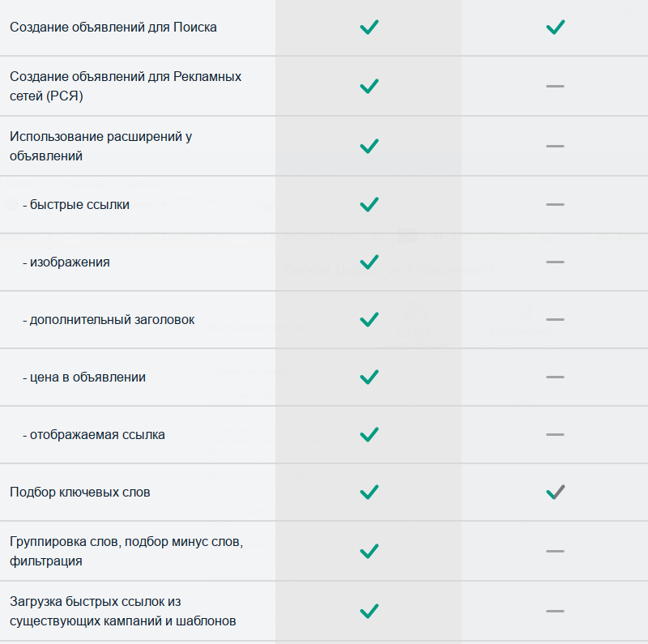Click the dash for 'Загрузка быстрых ссылок' row
This screenshot has width=648, height=644.
tap(555, 611)
